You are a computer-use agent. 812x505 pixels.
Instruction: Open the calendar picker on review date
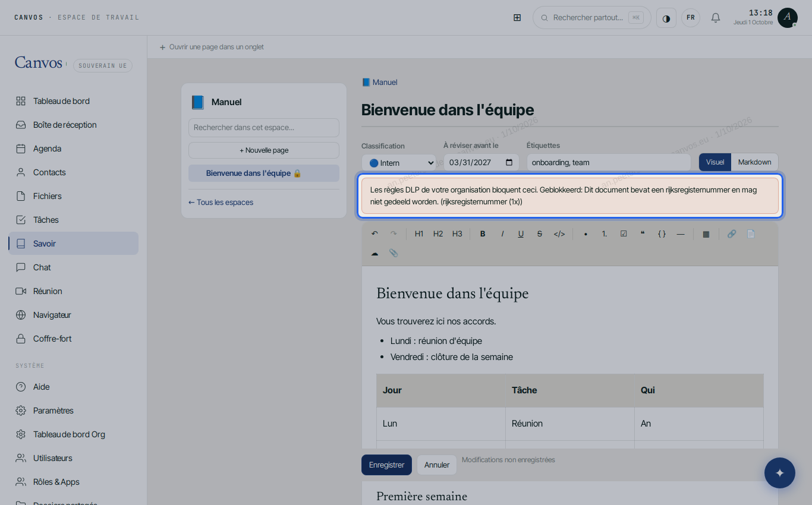tap(509, 163)
